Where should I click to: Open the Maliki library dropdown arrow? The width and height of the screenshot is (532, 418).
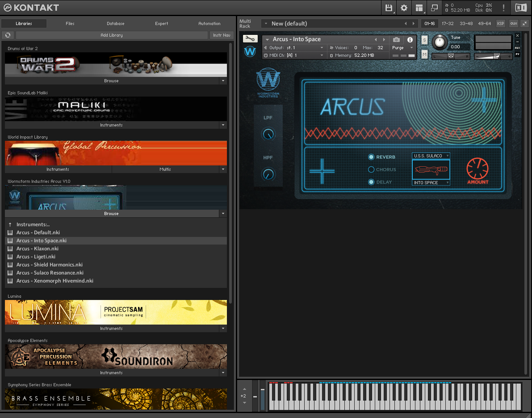(223, 125)
